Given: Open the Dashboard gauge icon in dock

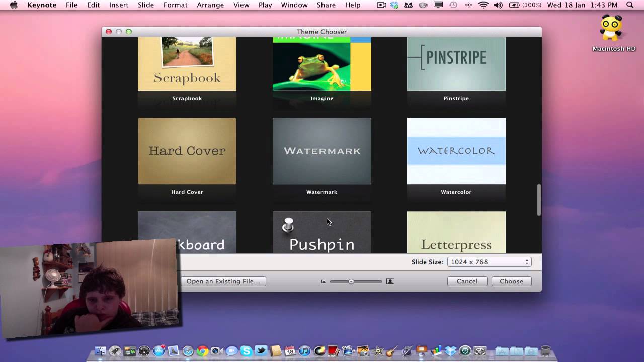Looking at the screenshot, I should (x=144, y=351).
